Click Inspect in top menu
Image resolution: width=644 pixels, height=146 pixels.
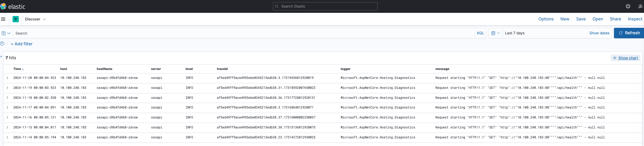(x=635, y=19)
